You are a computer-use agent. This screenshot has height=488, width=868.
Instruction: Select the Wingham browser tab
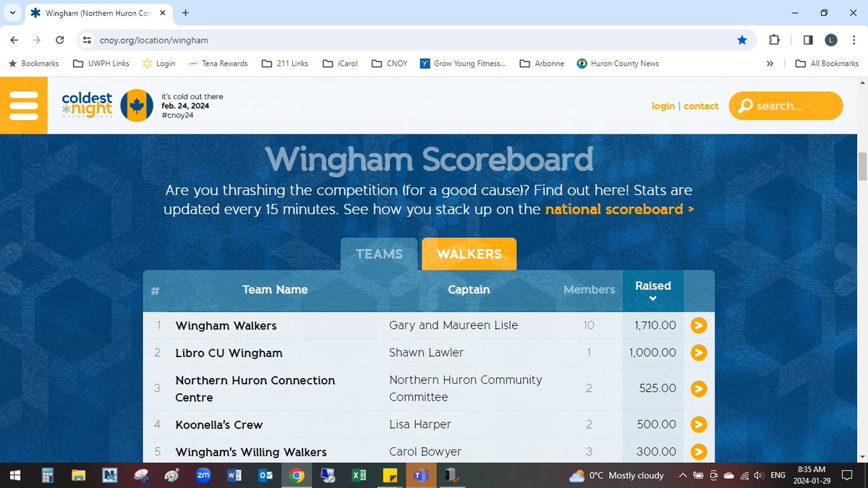(98, 13)
